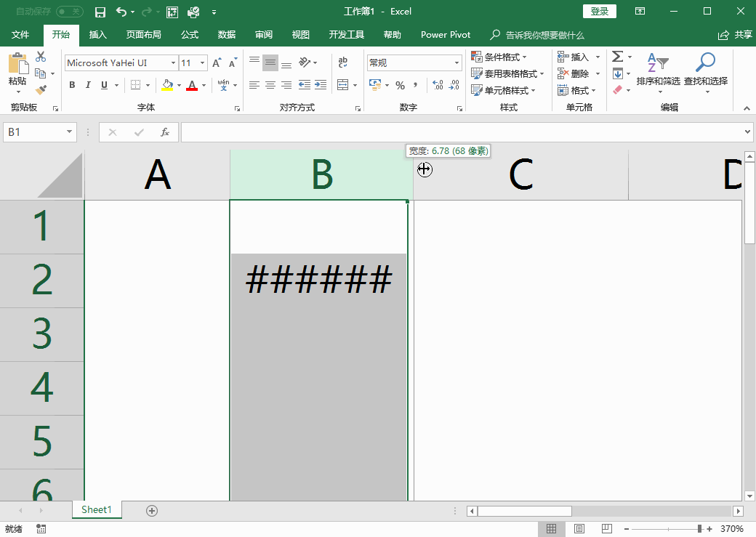
Task: Open the 公式 ribbon tab
Action: [190, 35]
